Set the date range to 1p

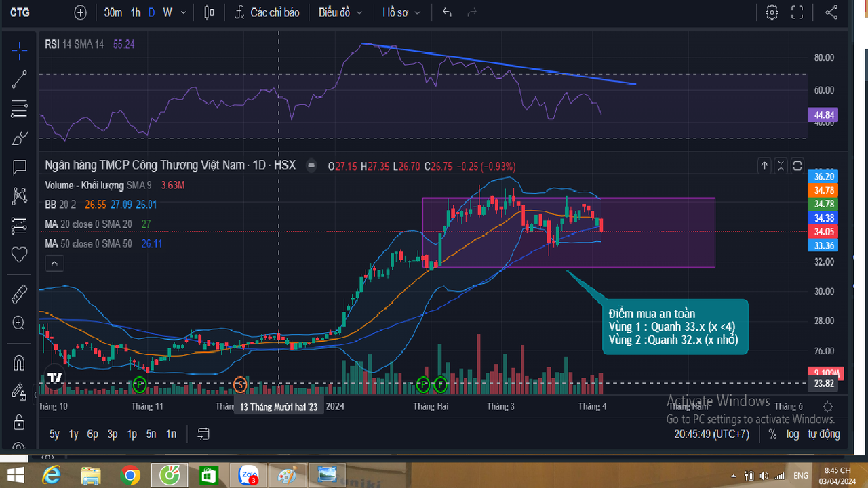pos(132,434)
